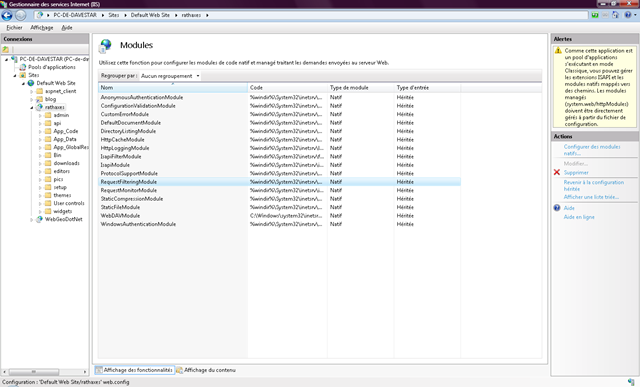Click the red X Supprimer icon
Screen dimensions: 640x387
point(557,172)
